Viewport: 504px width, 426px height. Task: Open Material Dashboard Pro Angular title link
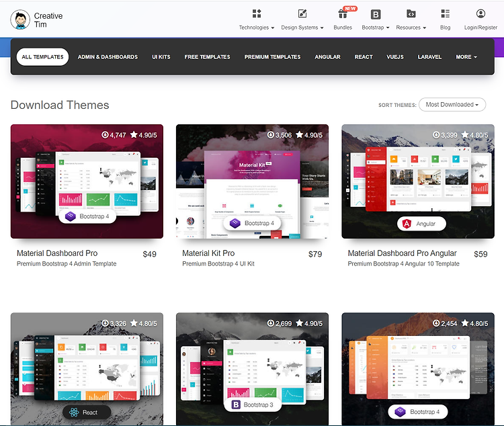pyautogui.click(x=402, y=253)
